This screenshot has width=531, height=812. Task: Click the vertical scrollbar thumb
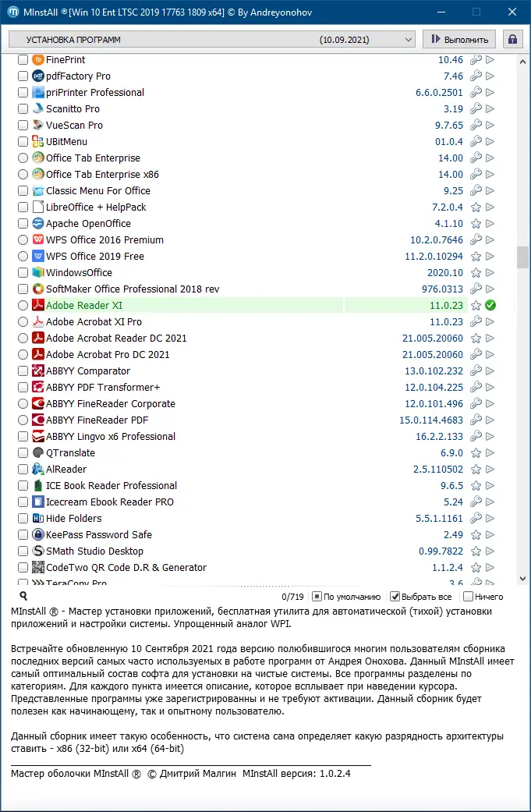522,257
